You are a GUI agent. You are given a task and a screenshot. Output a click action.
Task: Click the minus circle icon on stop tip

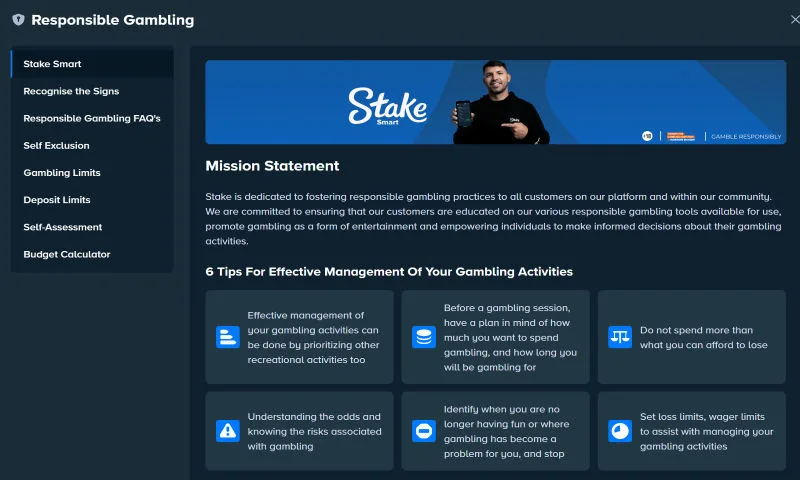coord(424,431)
